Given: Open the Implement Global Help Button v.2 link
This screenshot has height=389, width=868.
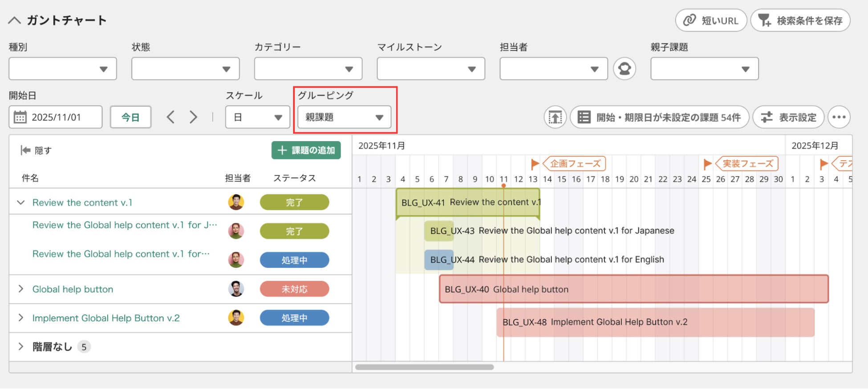Looking at the screenshot, I should (x=106, y=318).
